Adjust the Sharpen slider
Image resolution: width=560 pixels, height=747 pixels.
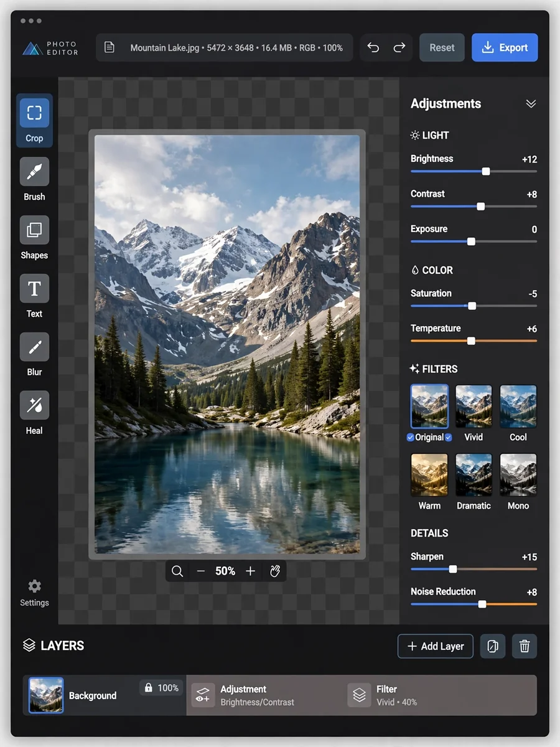click(474, 569)
